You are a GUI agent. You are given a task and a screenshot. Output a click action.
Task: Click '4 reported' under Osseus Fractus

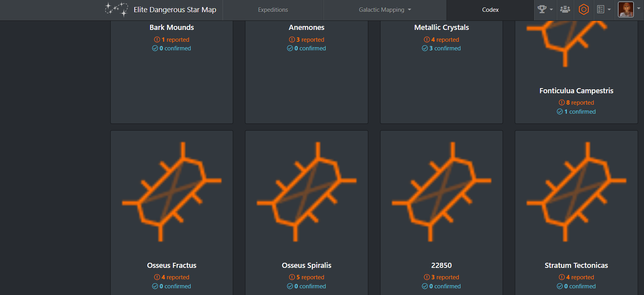pos(172,277)
